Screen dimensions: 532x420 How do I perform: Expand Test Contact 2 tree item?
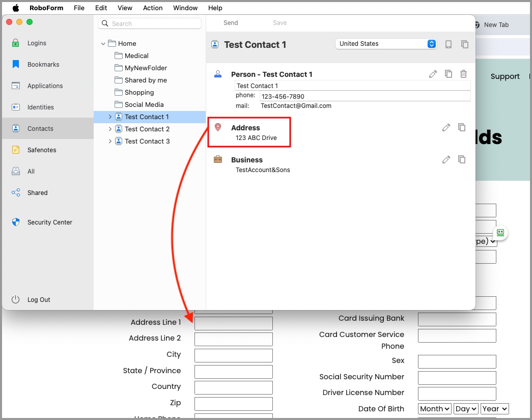pyautogui.click(x=110, y=129)
